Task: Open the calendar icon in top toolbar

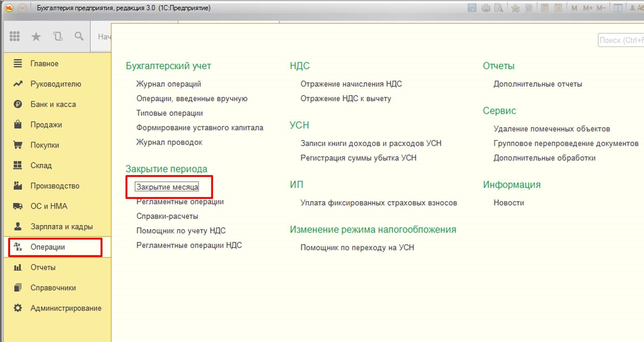Action: (x=558, y=8)
